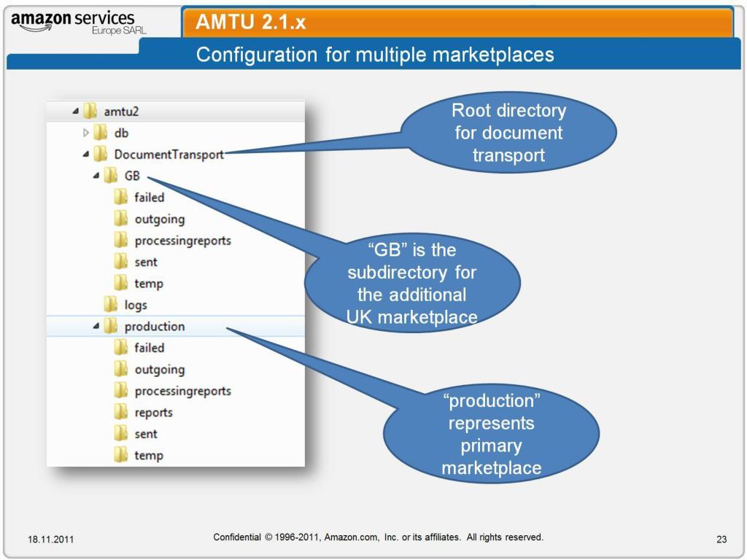
Task: Collapse the amtu2 tree node
Action: 75,111
